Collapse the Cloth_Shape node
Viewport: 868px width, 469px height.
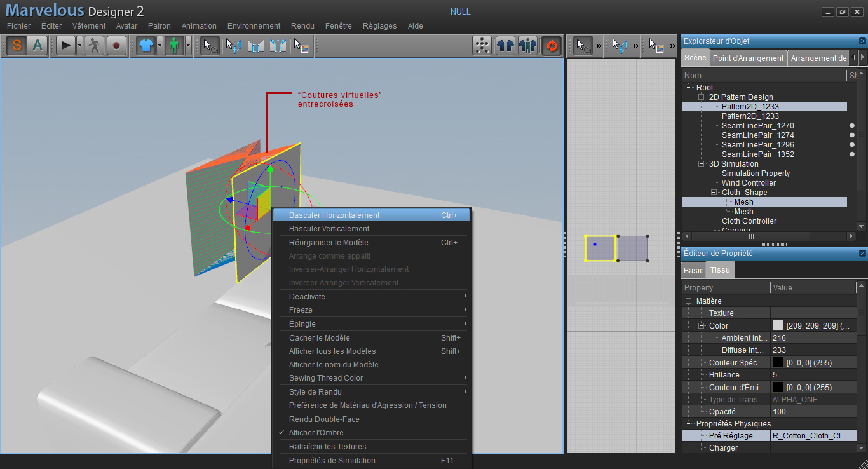[714, 193]
